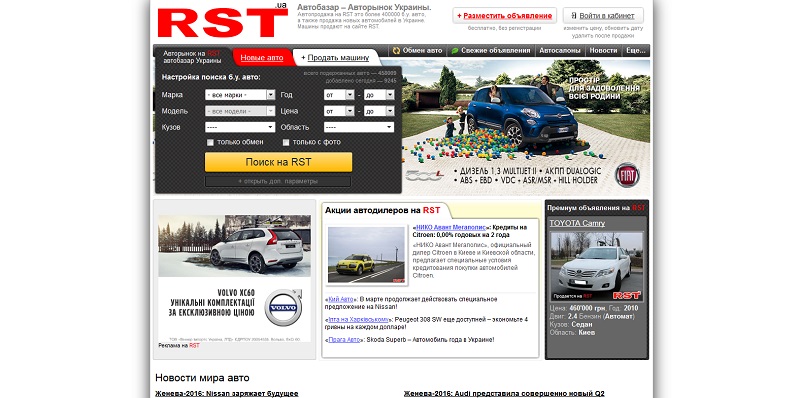Click the user icon in Войти в кабинет

pyautogui.click(x=573, y=16)
